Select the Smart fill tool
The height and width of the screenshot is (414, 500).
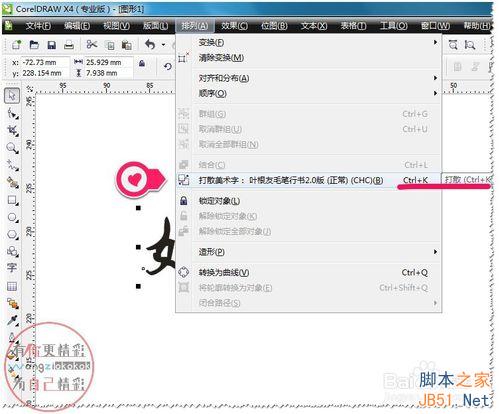click(13, 182)
